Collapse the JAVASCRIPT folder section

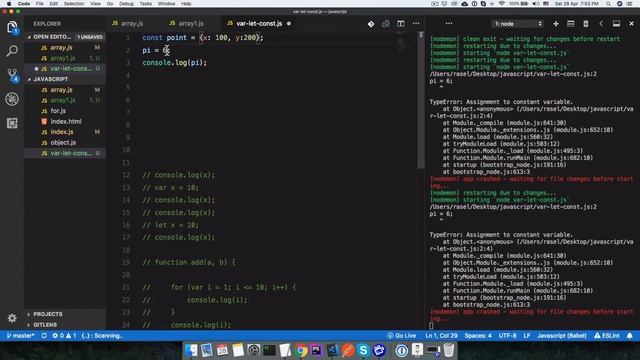click(x=51, y=79)
